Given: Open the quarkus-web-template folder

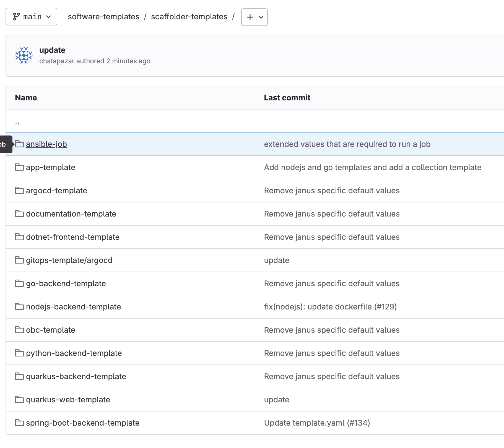Looking at the screenshot, I should point(68,400).
